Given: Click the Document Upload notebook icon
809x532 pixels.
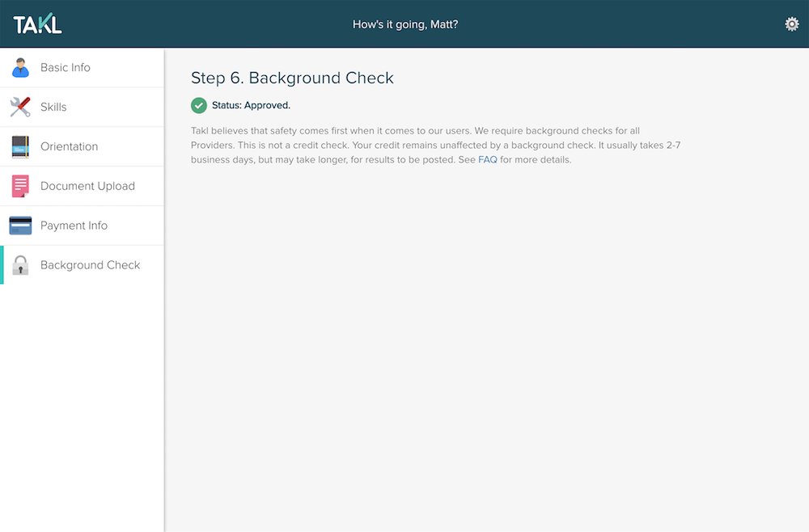Looking at the screenshot, I should click(20, 186).
